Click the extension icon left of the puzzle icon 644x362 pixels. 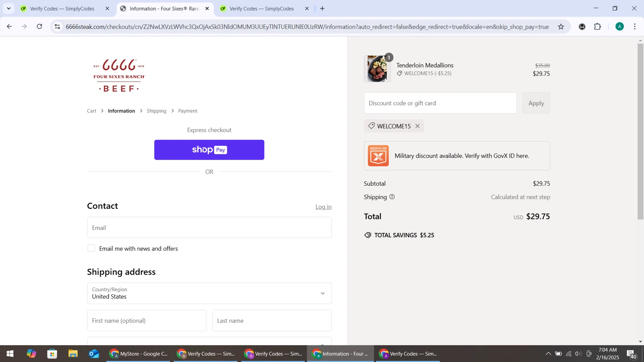coord(582,27)
